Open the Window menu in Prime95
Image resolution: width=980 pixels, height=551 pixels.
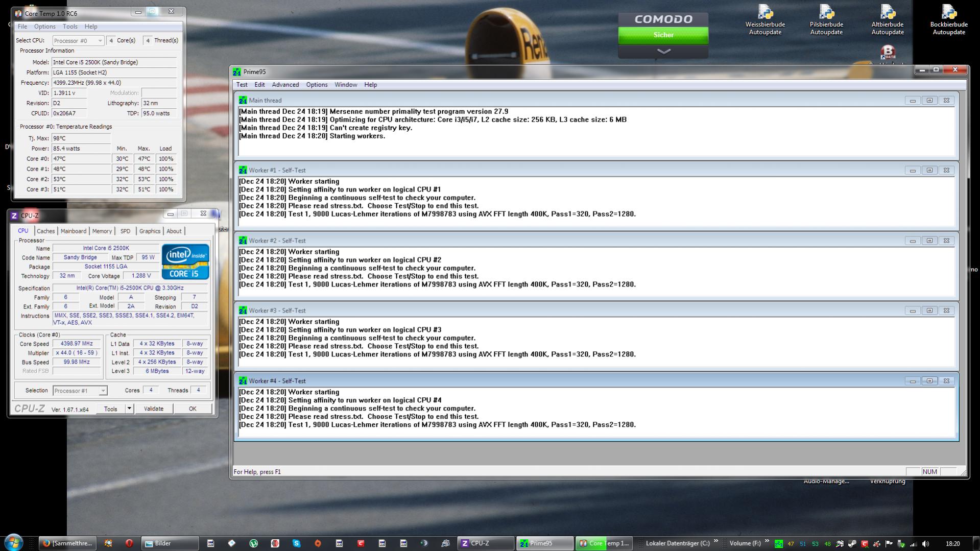pyautogui.click(x=346, y=85)
